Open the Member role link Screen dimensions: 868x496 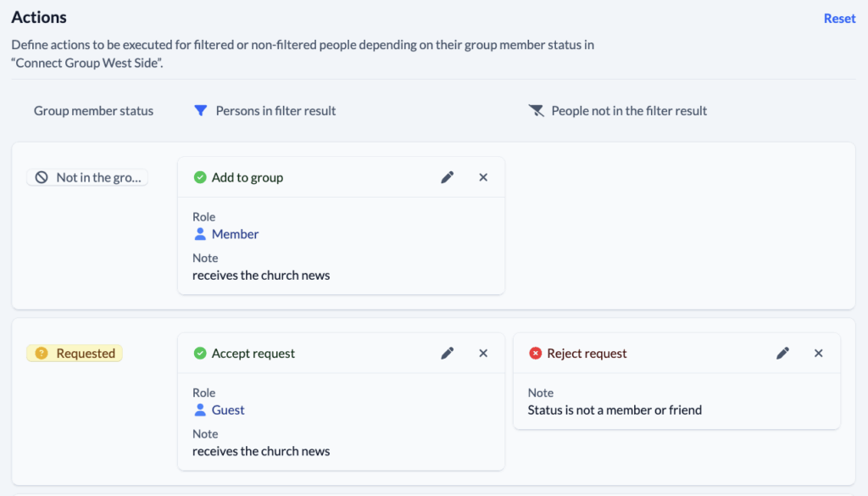pyautogui.click(x=236, y=234)
